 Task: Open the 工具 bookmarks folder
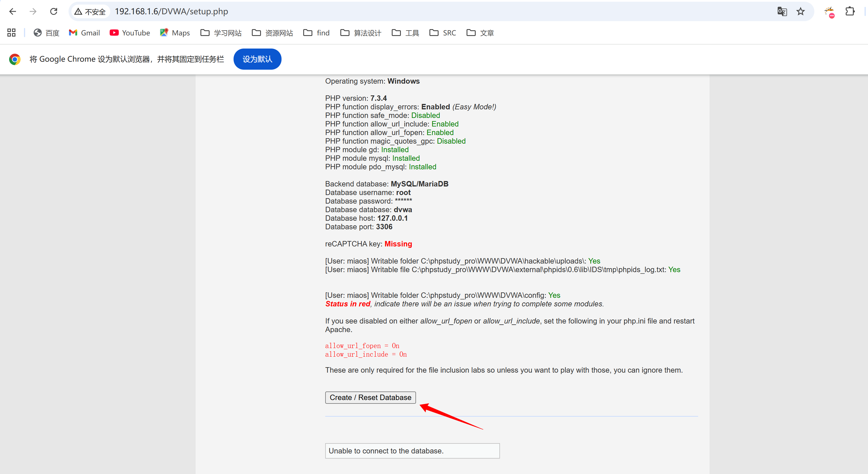(x=405, y=33)
